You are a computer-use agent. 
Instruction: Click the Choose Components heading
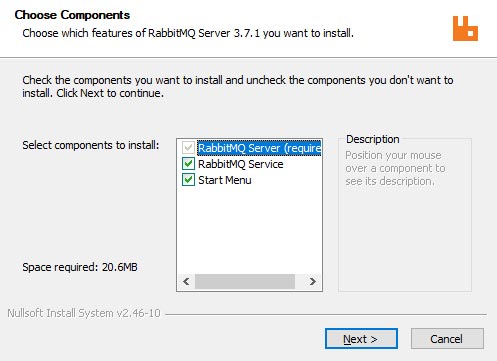(x=72, y=15)
